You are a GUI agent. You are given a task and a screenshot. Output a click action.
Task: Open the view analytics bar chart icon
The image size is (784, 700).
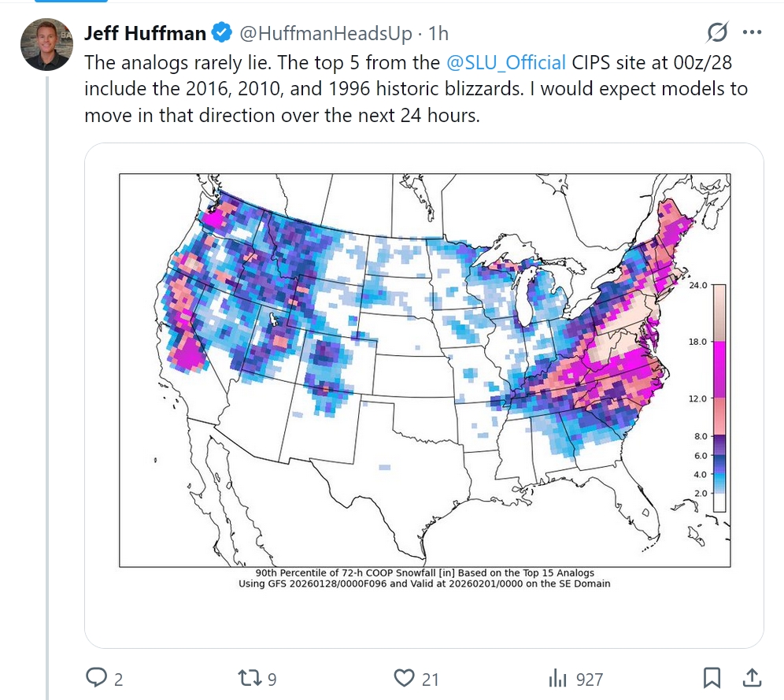(557, 678)
